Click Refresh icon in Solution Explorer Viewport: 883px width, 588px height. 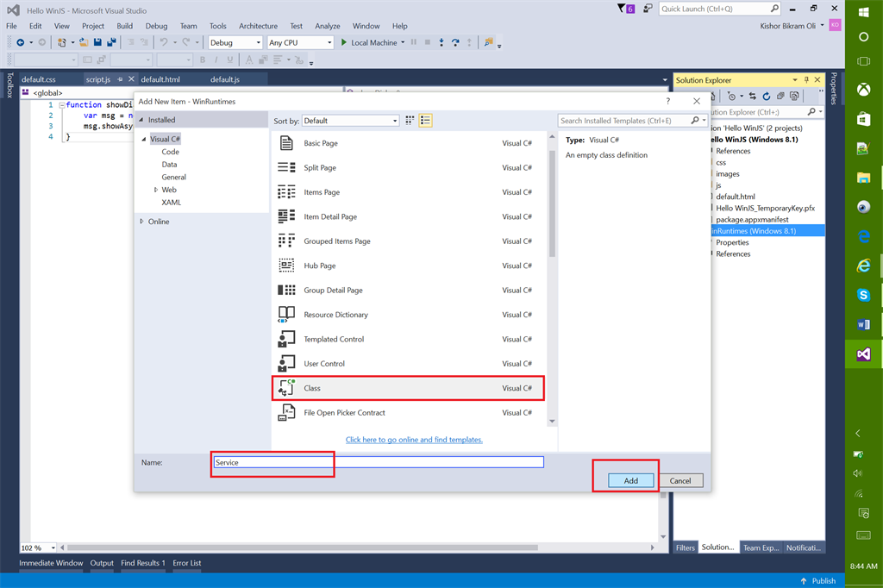point(767,97)
